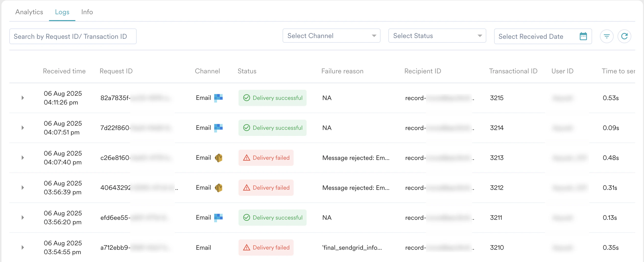Open the Select Channel dropdown
644x262 pixels.
pos(331,36)
